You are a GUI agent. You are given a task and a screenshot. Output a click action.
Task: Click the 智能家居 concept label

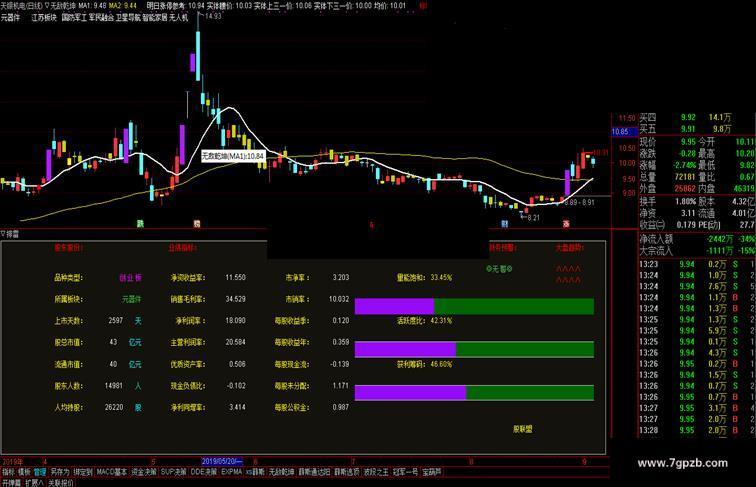(154, 18)
